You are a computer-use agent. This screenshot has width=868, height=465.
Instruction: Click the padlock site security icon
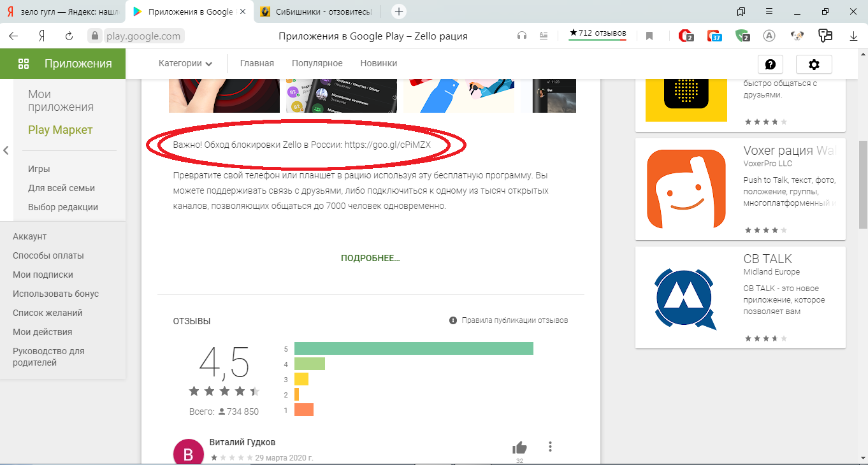coord(96,36)
